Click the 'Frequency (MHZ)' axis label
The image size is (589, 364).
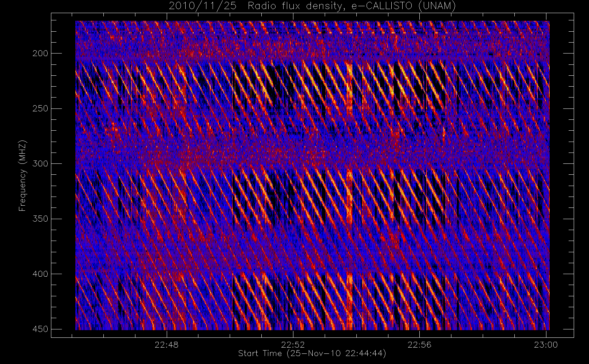[x=23, y=175]
